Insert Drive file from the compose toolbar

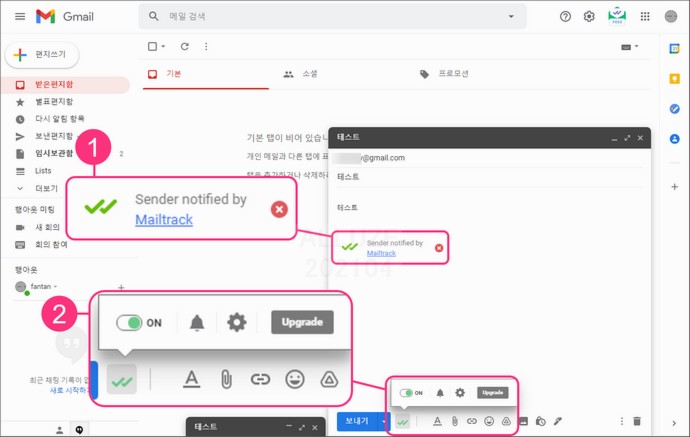506,421
